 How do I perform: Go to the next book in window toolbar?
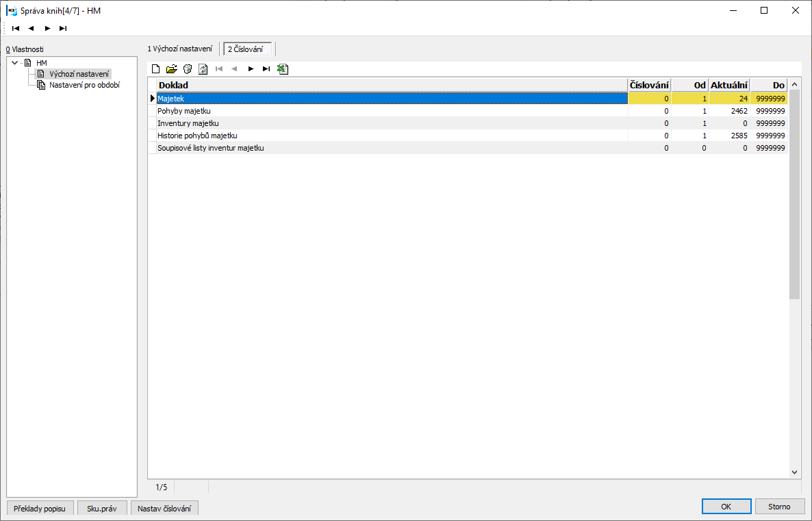(x=47, y=29)
